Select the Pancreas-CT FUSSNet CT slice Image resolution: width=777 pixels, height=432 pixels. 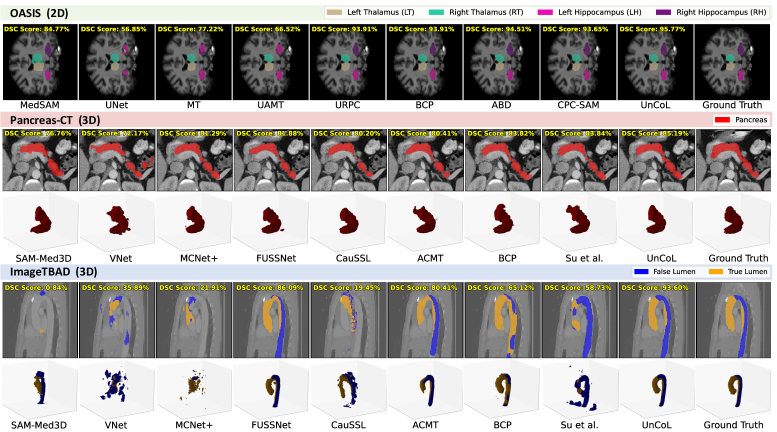point(272,160)
